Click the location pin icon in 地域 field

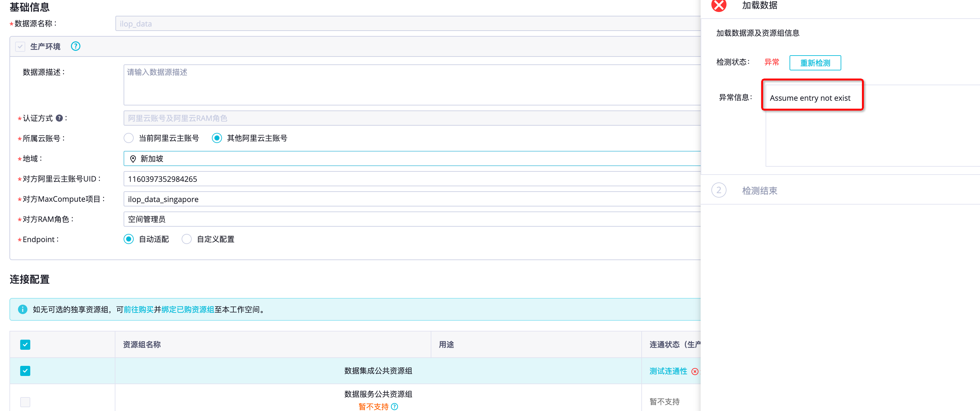click(133, 159)
